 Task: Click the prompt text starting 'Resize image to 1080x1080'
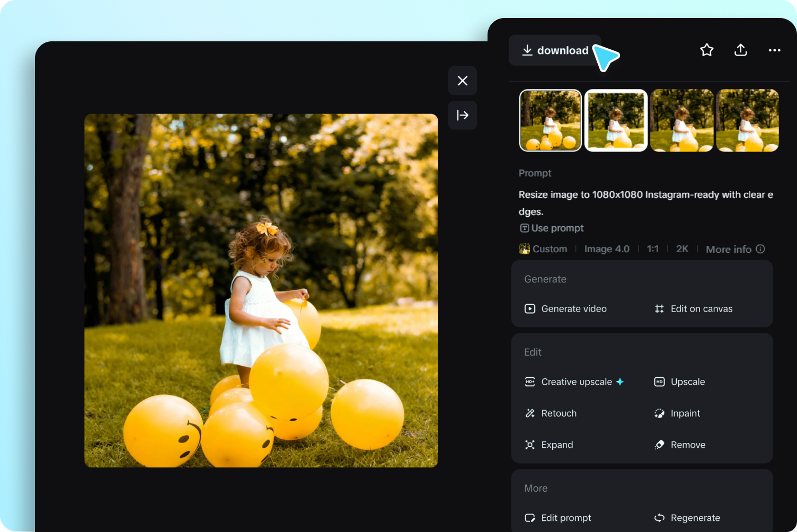645,203
